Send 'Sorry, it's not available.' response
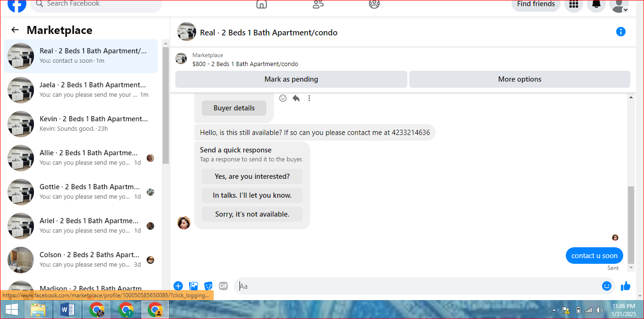The width and height of the screenshot is (644, 319). 252,214
